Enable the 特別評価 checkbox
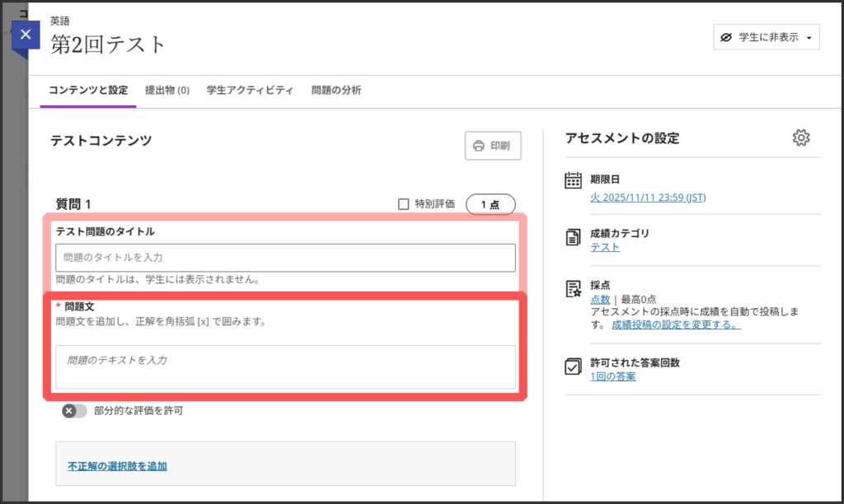The height and width of the screenshot is (504, 844). point(403,204)
